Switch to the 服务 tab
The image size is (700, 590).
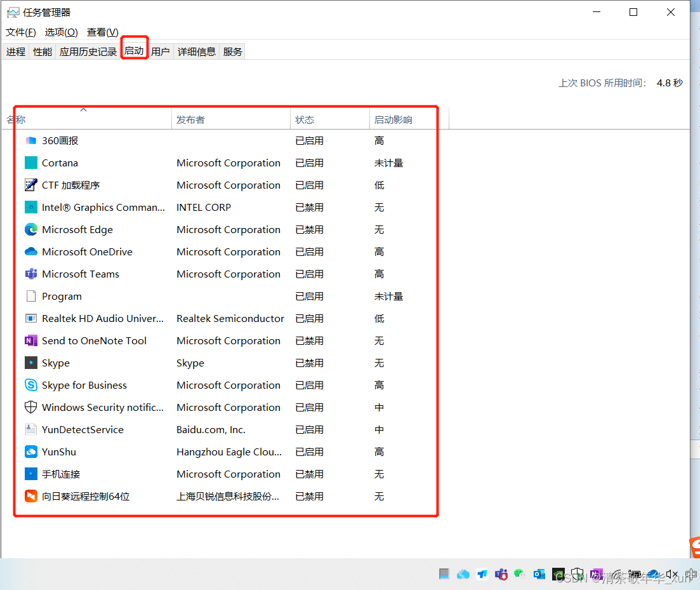pos(232,52)
